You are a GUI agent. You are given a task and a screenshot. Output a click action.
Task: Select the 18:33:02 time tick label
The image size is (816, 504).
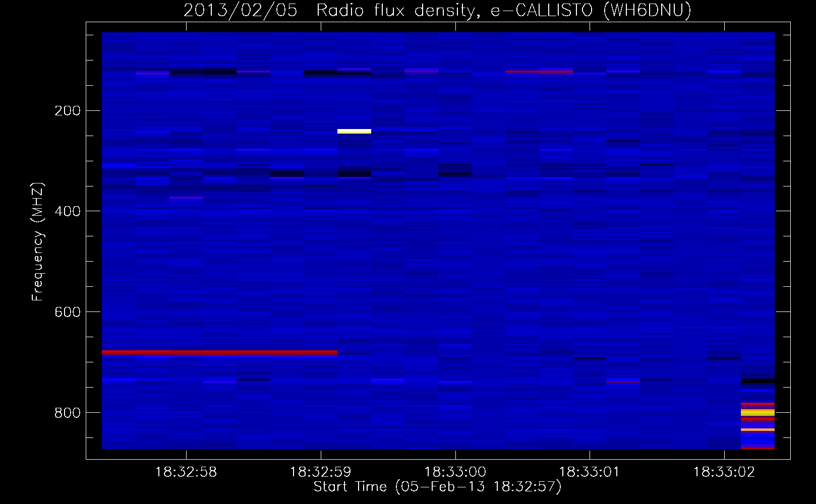point(724,472)
